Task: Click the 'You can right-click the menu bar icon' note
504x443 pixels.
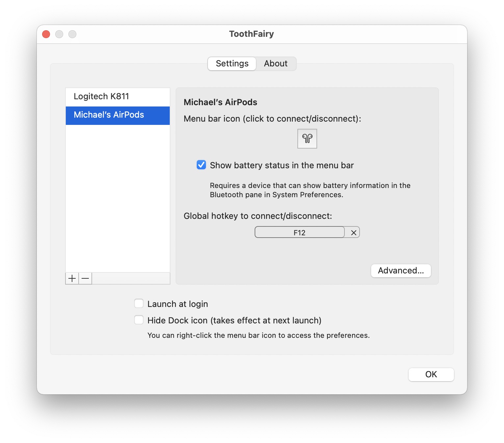Action: (259, 335)
